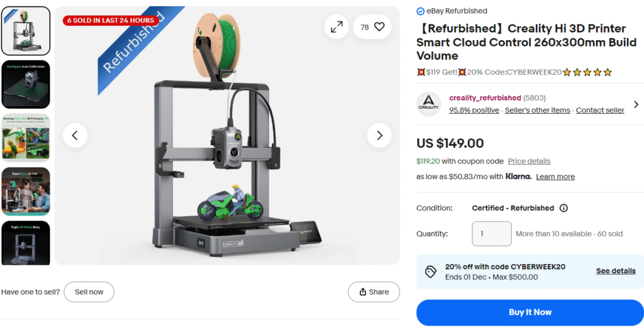Select the Super Easy to Use thumbnail
This screenshot has width=644, height=330.
[x=26, y=191]
